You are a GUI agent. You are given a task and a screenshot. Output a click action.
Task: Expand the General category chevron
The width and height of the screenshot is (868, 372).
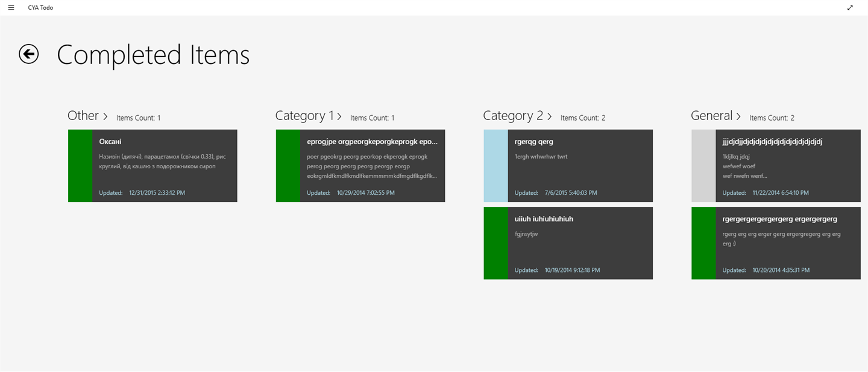point(738,116)
